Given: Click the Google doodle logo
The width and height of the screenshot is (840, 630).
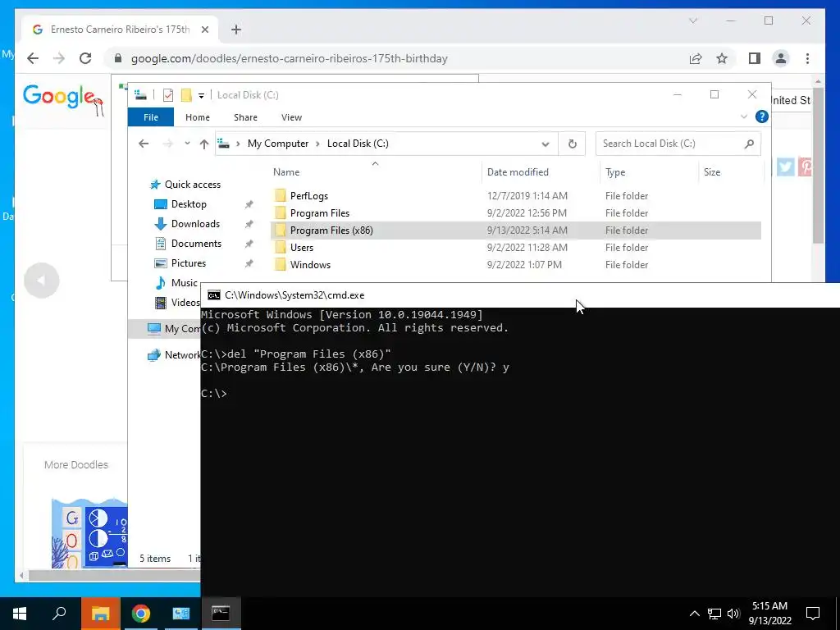Looking at the screenshot, I should pyautogui.click(x=62, y=99).
